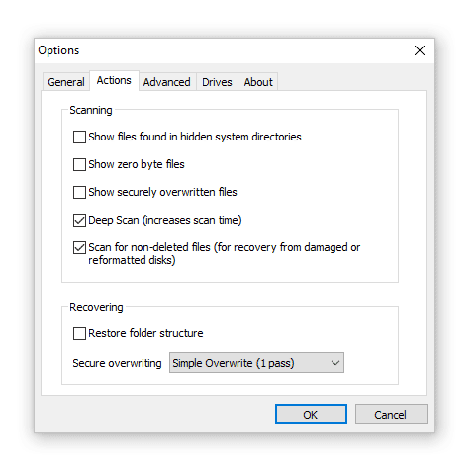Click the Options title bar text
The image size is (476, 467).
tap(58, 50)
